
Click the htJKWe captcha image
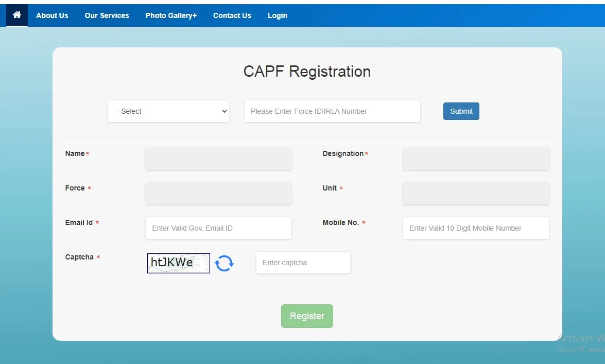click(x=179, y=263)
